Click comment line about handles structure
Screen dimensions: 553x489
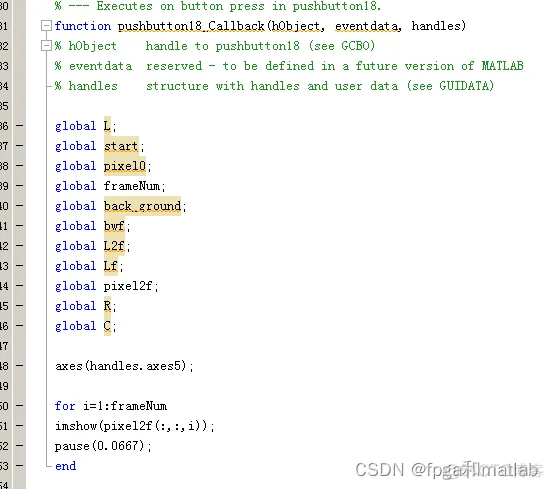[274, 86]
